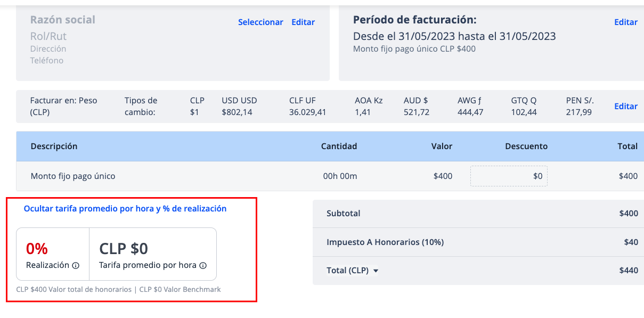Click the Descuento input field
This screenshot has width=644, height=318.
pos(509,176)
